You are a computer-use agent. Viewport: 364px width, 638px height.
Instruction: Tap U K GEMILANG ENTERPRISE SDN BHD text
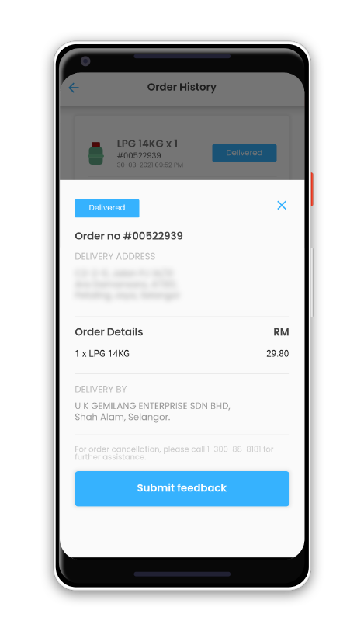[x=153, y=406]
